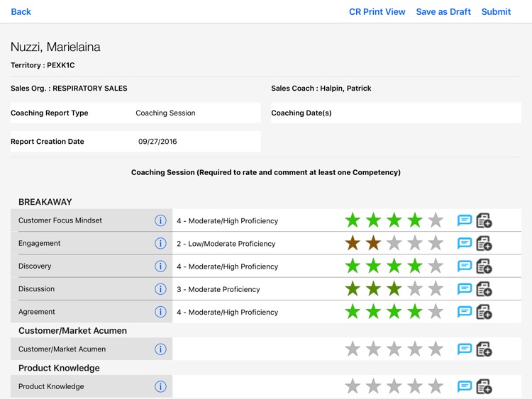Add comment for Customer/Market Acumen
The image size is (532, 399).
465,349
